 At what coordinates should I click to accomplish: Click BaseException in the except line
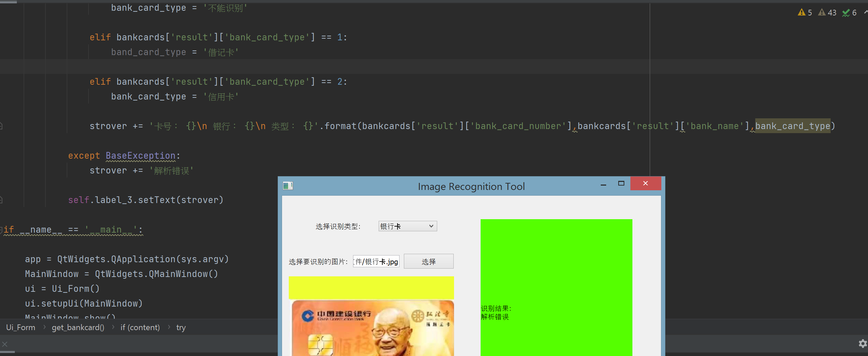coord(140,155)
